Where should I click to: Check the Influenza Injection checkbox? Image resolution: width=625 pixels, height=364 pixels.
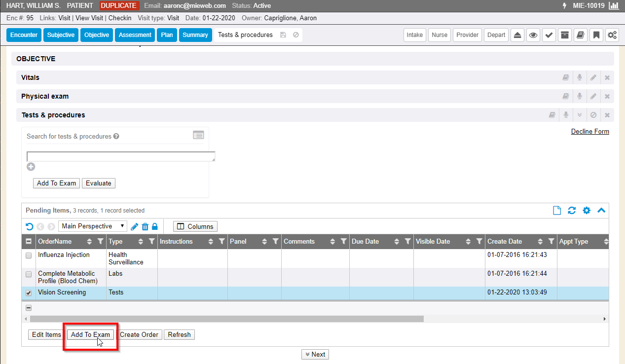(29, 255)
